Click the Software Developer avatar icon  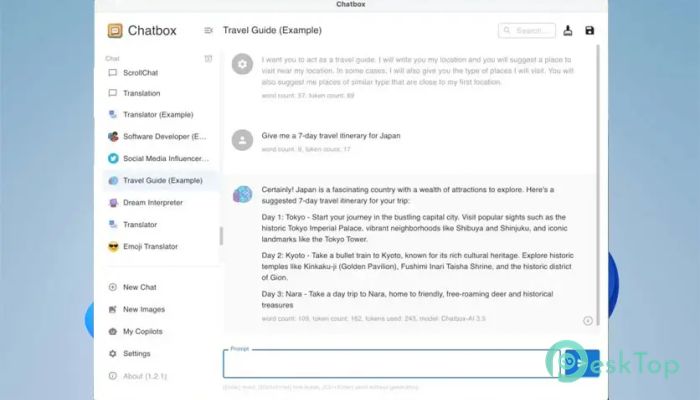pyautogui.click(x=113, y=136)
